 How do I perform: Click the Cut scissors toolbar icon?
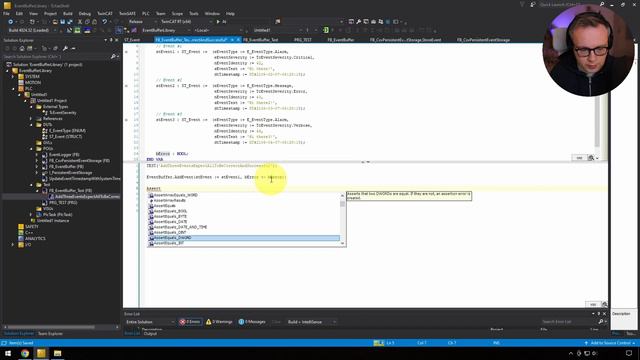coord(80,22)
